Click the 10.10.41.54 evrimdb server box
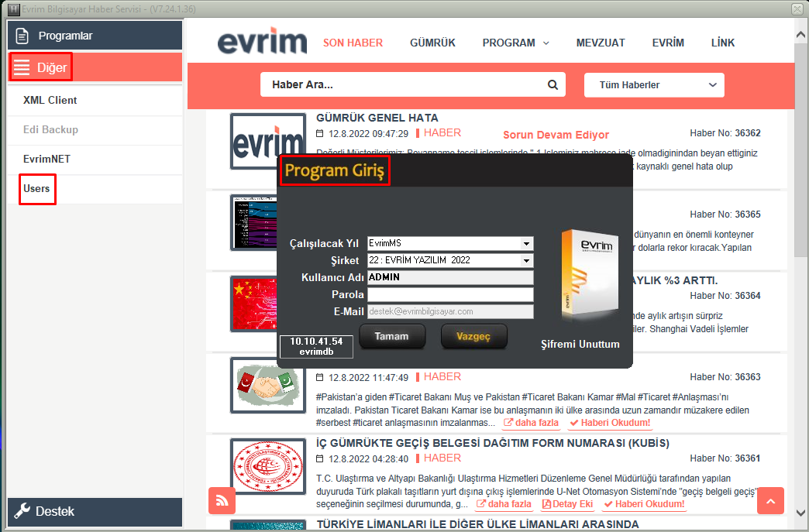 point(316,346)
